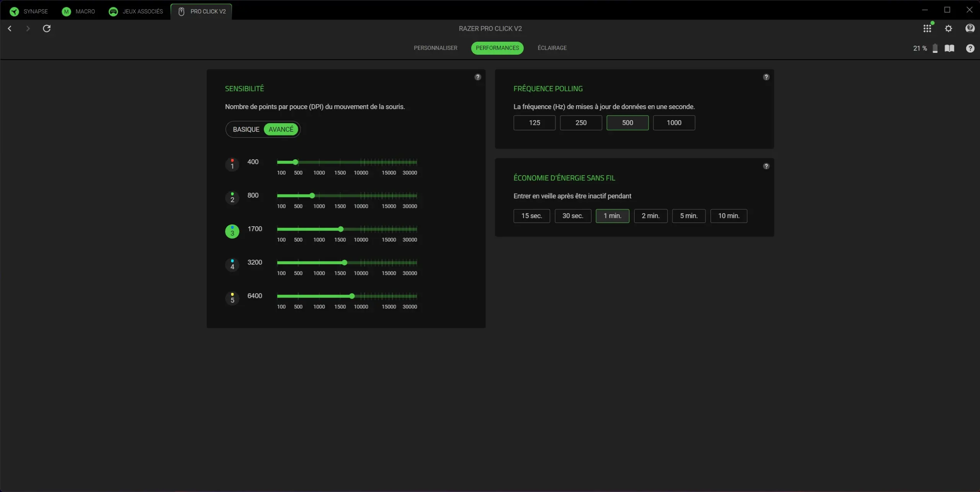Set sleep timeout to 5 min.
The height and width of the screenshot is (492, 980).
(x=689, y=216)
